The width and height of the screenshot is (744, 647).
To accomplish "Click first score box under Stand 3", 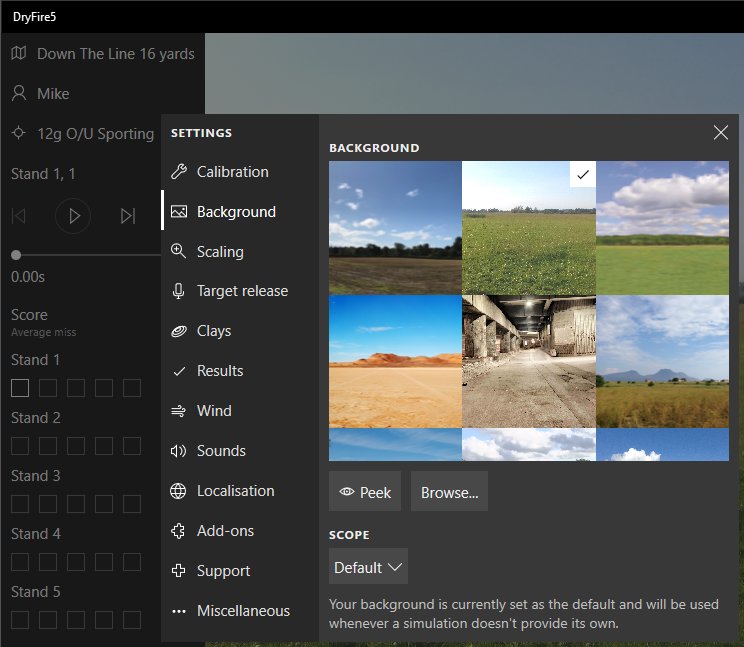I will (20, 504).
